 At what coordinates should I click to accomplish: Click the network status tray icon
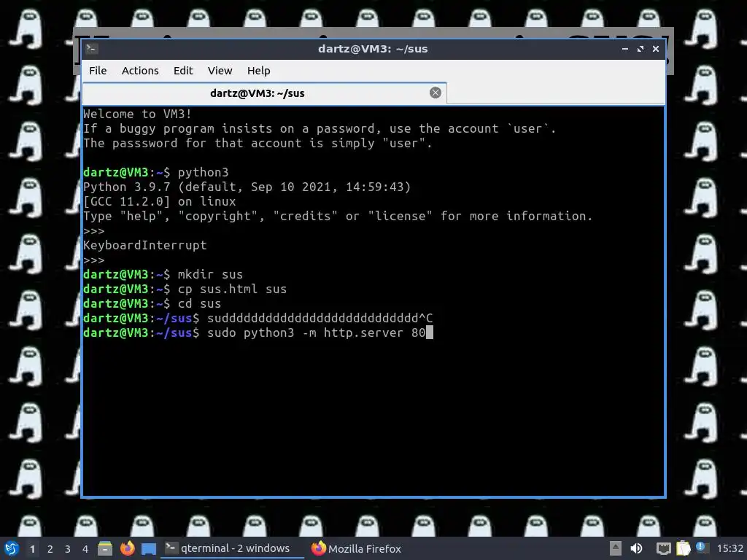(x=663, y=548)
